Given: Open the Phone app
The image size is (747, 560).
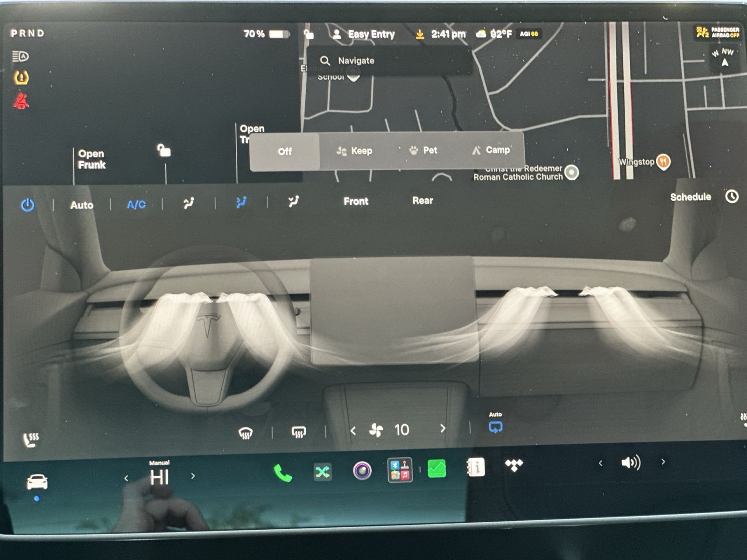Looking at the screenshot, I should (x=283, y=473).
